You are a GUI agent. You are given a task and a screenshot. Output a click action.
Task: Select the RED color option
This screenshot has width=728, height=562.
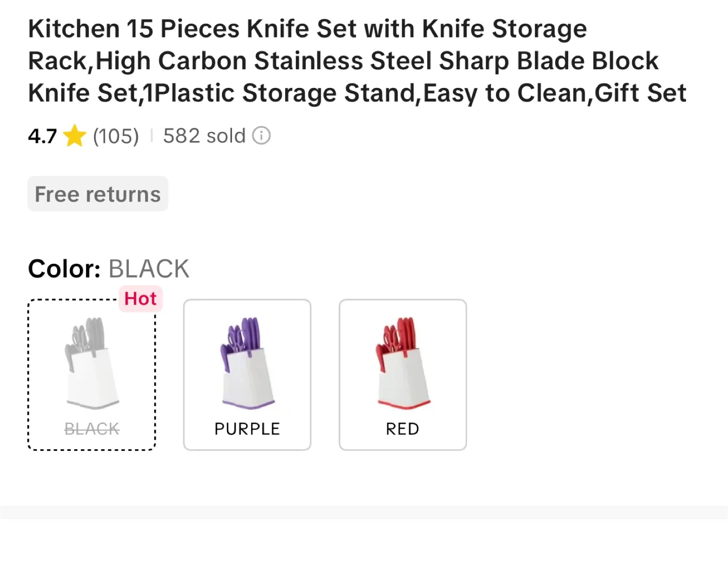[402, 374]
